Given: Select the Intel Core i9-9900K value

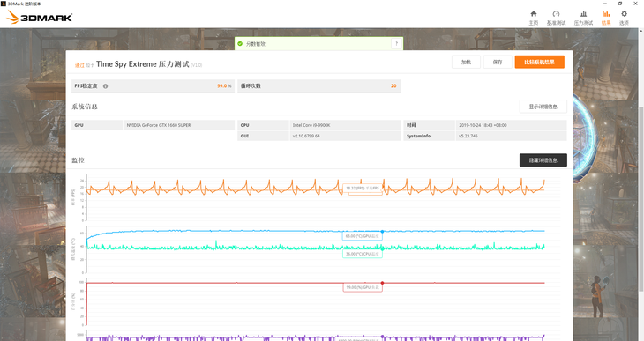Looking at the screenshot, I should point(311,125).
